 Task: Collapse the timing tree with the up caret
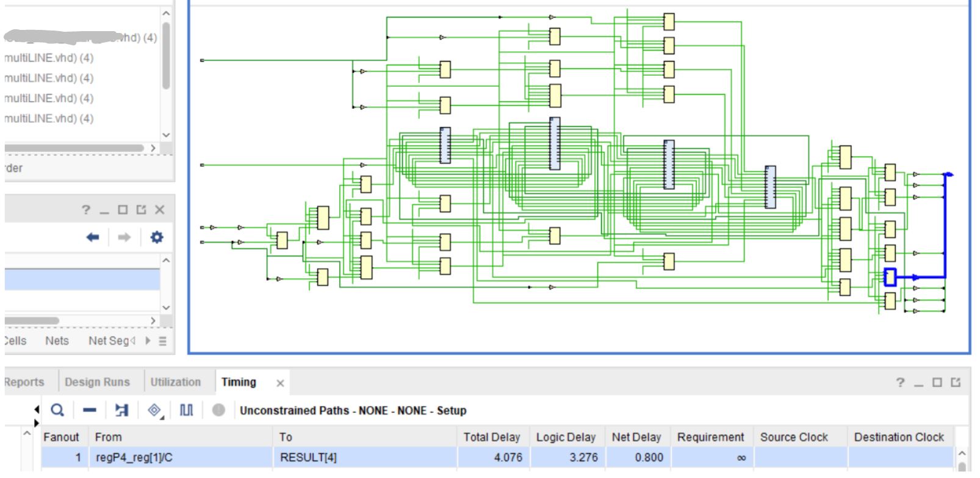27,433
